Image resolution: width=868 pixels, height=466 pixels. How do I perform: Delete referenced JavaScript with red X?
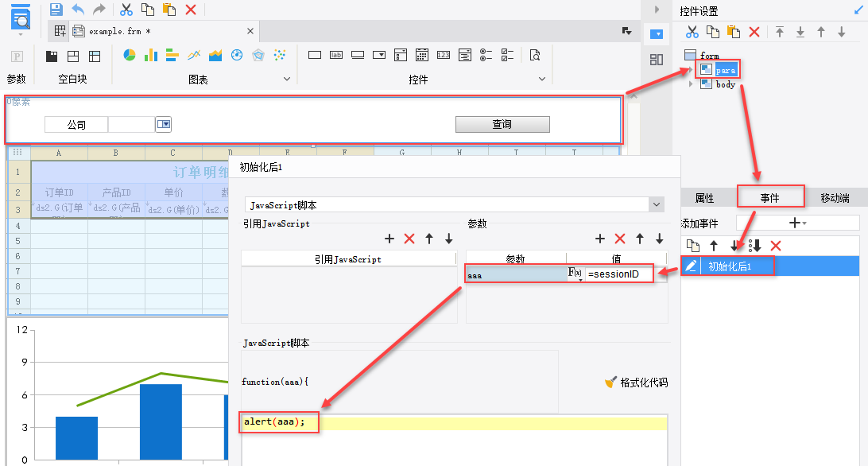click(x=409, y=239)
